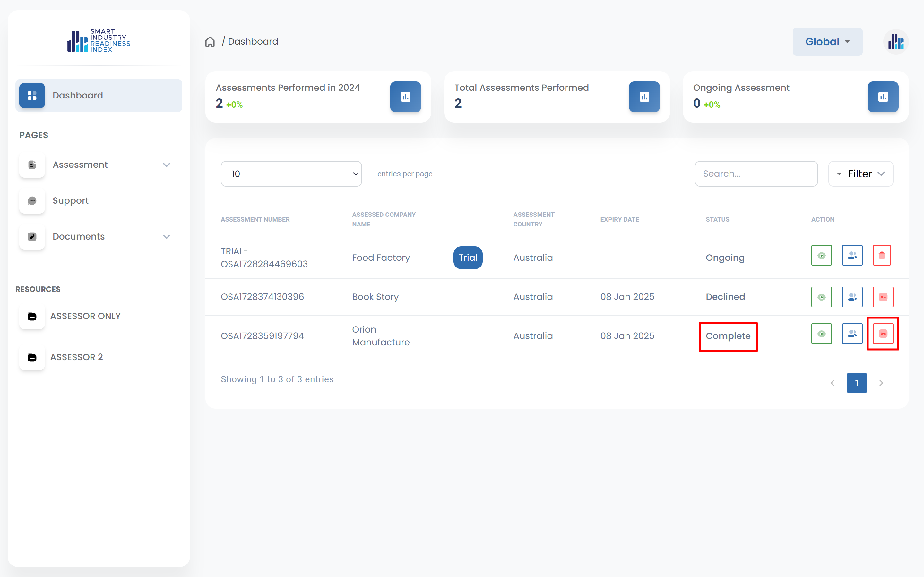This screenshot has height=577, width=924.
Task: Expand the Filter dropdown
Action: (x=860, y=174)
